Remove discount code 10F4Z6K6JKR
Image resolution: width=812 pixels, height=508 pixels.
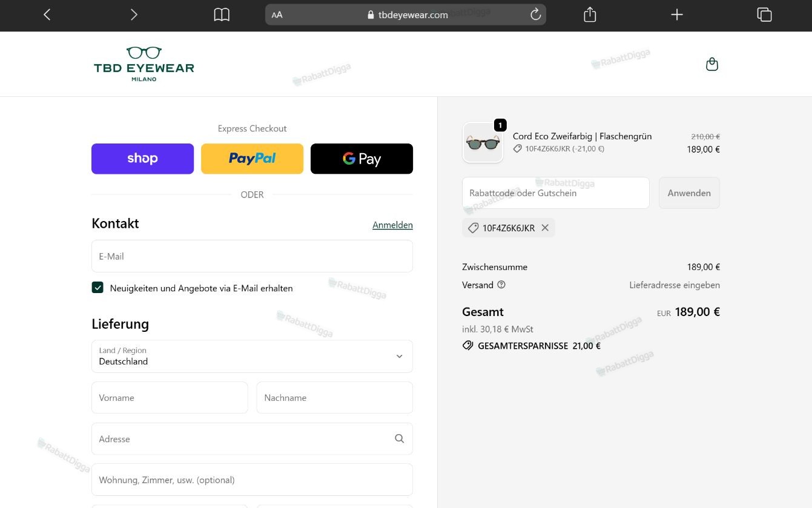[545, 228]
